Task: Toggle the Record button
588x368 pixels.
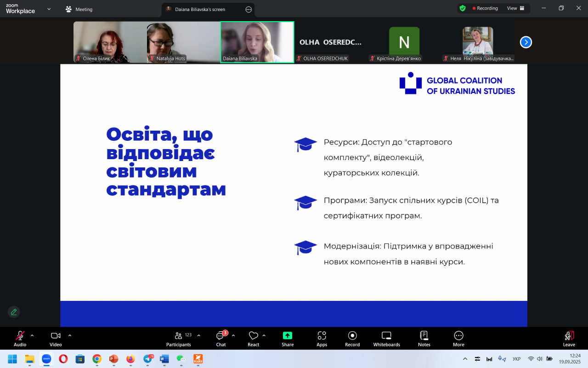Action: [x=352, y=339]
